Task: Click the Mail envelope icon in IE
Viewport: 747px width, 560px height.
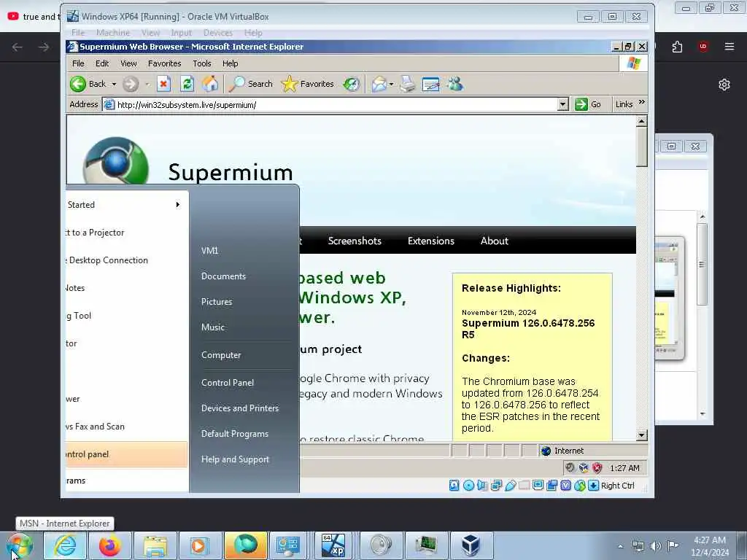Action: pos(379,85)
